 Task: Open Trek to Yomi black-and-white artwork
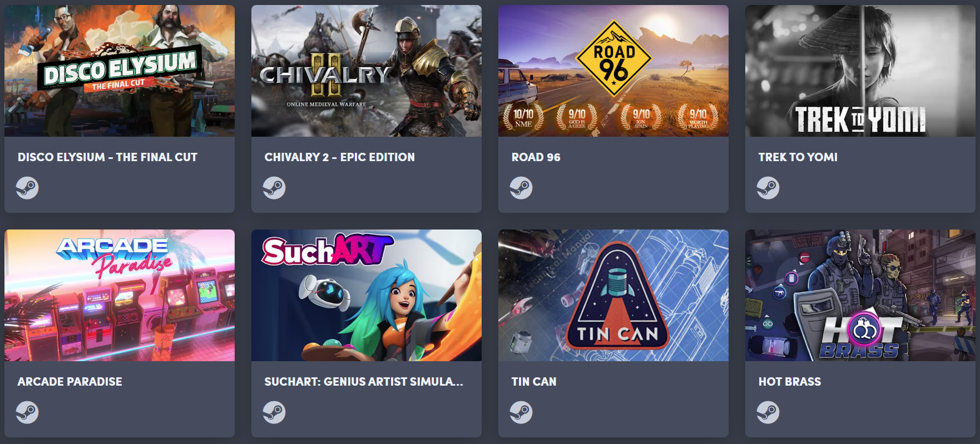tap(860, 71)
